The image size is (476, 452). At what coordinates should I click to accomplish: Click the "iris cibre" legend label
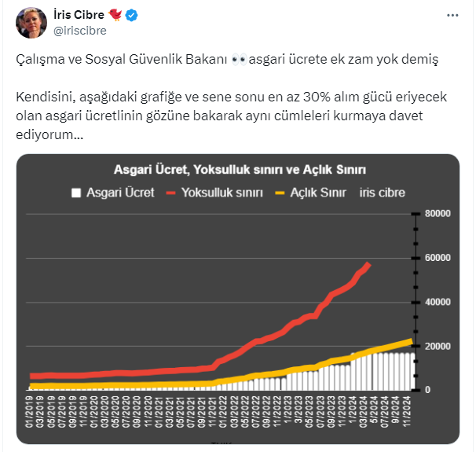coord(383,193)
